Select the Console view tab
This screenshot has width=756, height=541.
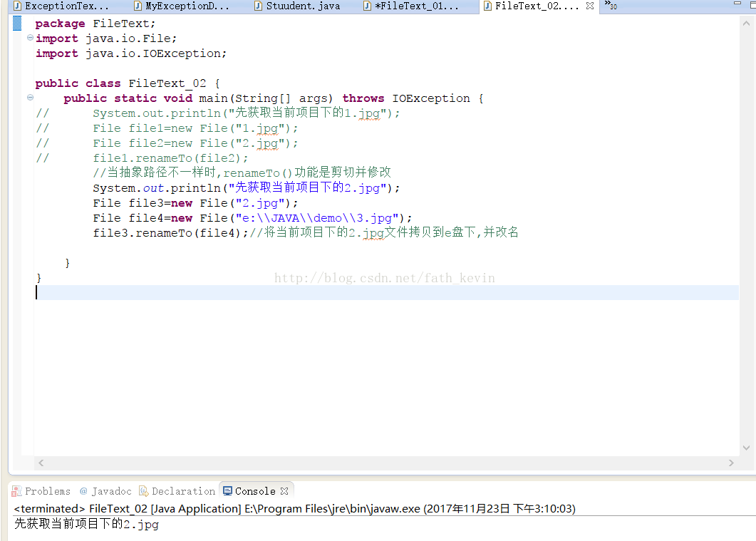(x=255, y=491)
